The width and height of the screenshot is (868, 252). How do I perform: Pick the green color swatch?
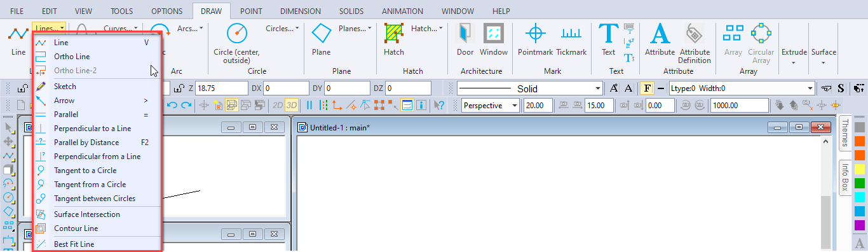[860, 183]
